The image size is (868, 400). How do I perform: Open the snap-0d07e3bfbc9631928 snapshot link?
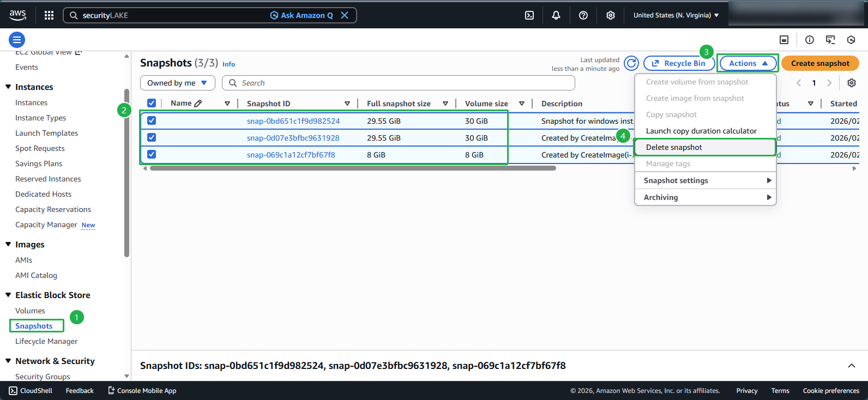(293, 138)
